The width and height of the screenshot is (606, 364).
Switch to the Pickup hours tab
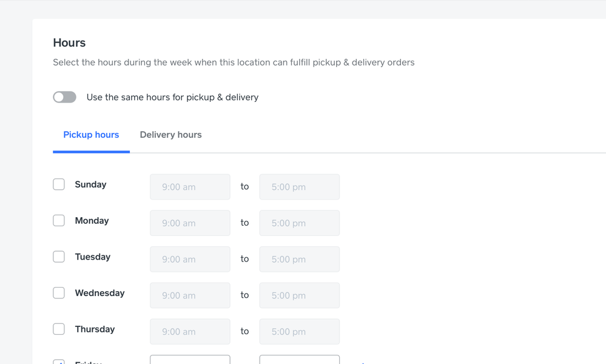[x=91, y=135]
